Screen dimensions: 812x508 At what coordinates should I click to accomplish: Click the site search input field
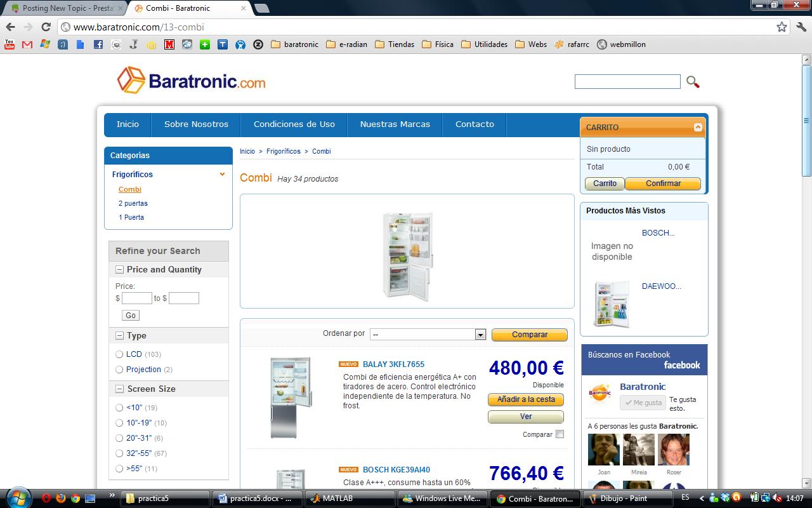coord(627,81)
